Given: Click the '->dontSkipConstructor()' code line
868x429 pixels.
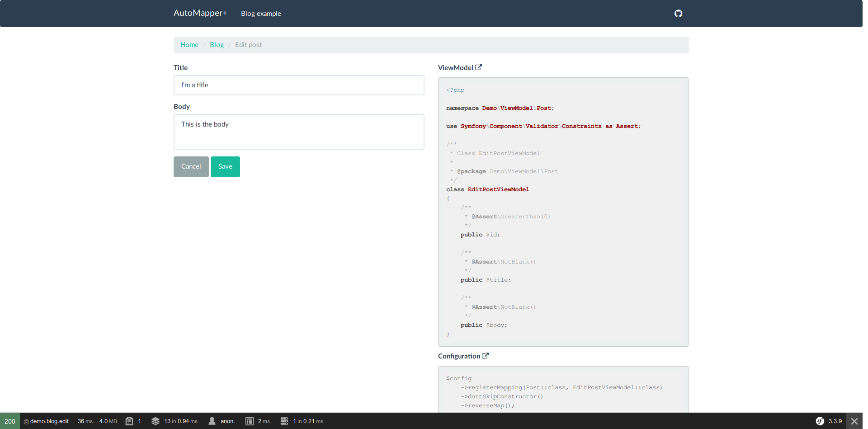Looking at the screenshot, I should coord(502,396).
